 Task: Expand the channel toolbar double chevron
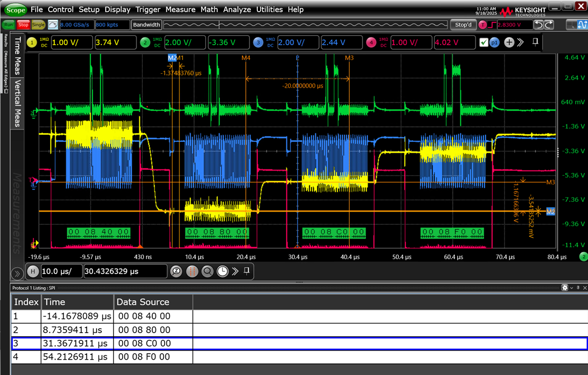521,42
